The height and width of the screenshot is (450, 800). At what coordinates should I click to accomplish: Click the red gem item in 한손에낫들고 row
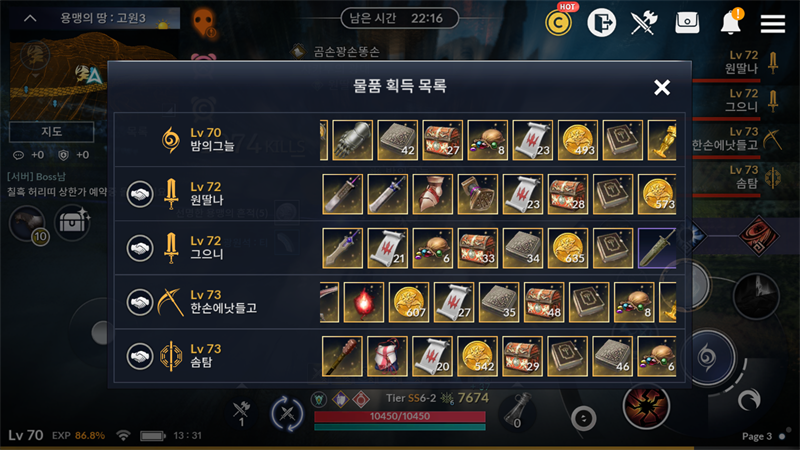(x=364, y=302)
